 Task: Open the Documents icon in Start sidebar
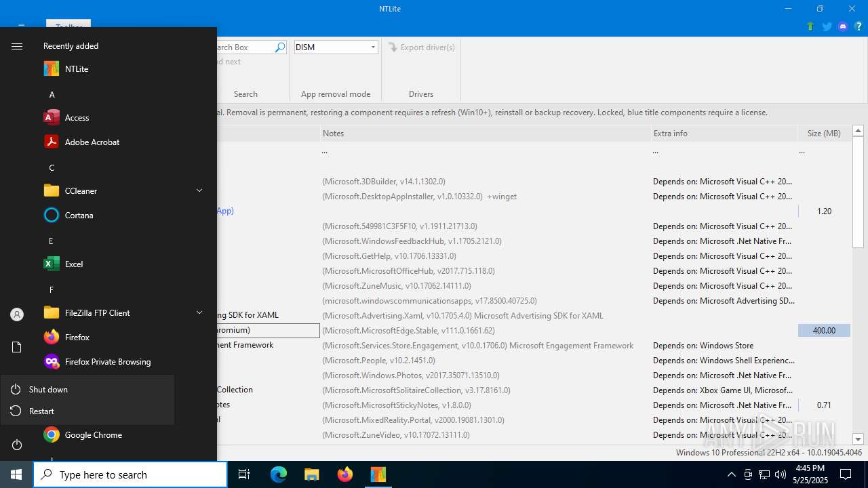point(17,347)
